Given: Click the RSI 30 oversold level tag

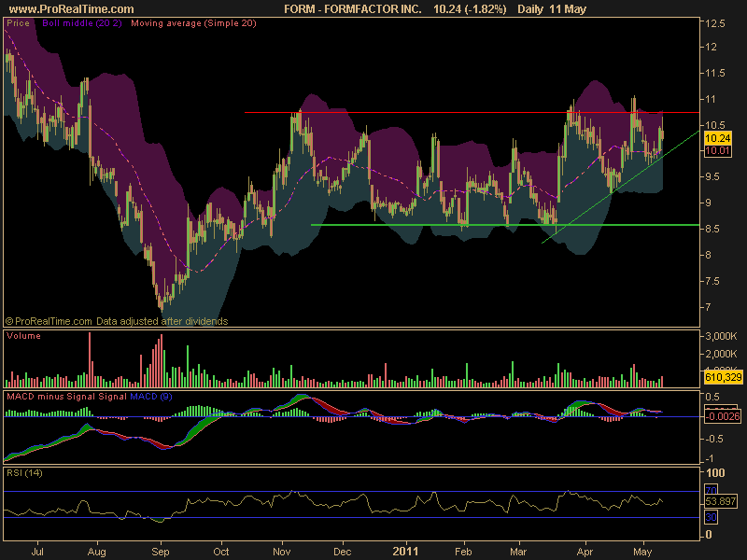Looking at the screenshot, I should 711,517.
